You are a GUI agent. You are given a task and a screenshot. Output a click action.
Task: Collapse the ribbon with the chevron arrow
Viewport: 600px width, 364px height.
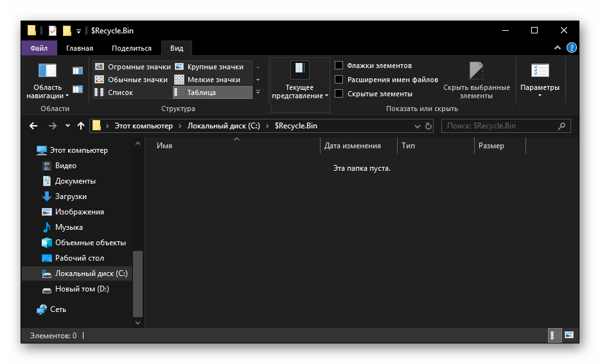[x=558, y=48]
